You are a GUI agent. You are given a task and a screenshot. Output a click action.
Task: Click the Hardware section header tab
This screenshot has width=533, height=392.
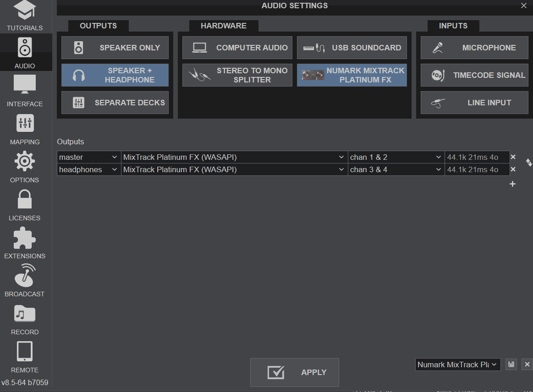224,26
